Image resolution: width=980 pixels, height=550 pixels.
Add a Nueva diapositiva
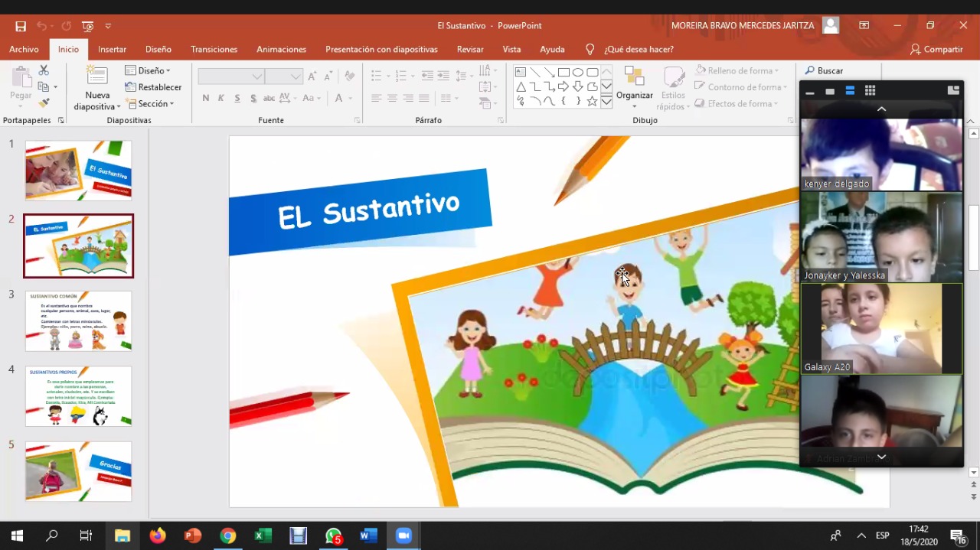tap(97, 89)
